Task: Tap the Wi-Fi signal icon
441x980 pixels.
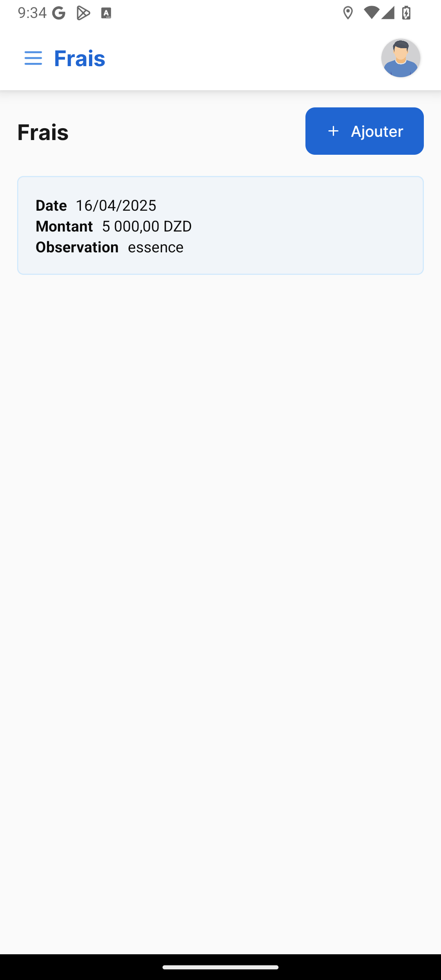Action: 371,13
